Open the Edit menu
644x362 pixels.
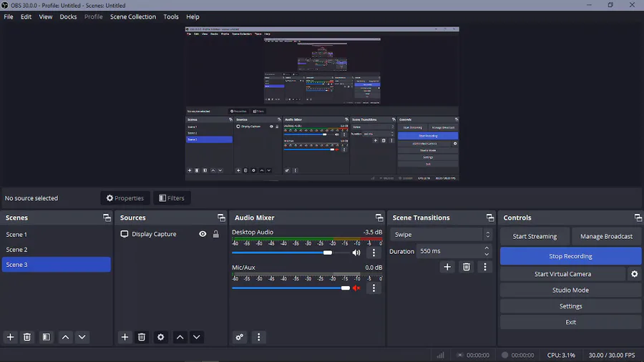(x=26, y=17)
